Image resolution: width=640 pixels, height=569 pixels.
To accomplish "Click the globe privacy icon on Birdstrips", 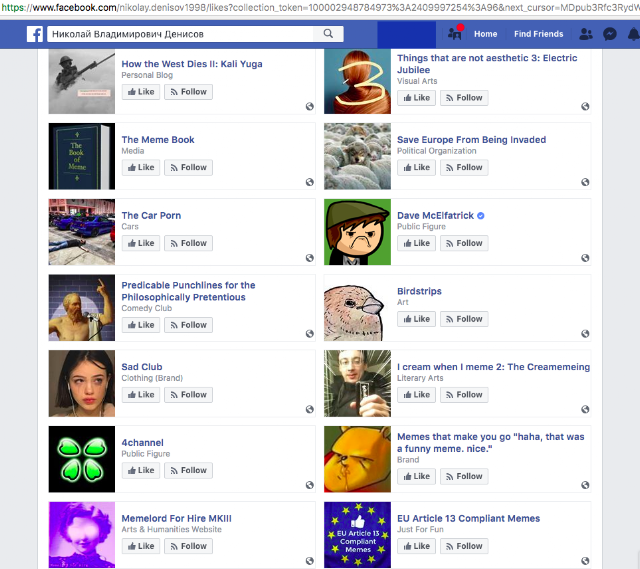I will [x=585, y=334].
